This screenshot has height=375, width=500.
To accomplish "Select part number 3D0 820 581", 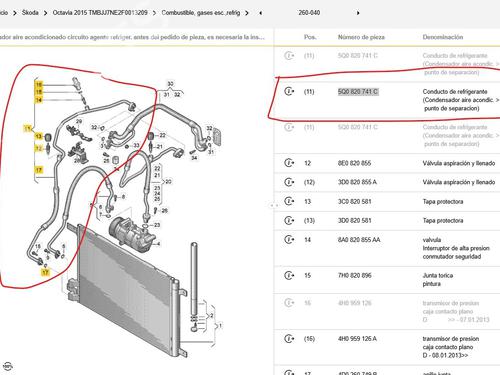I will pos(354,220).
